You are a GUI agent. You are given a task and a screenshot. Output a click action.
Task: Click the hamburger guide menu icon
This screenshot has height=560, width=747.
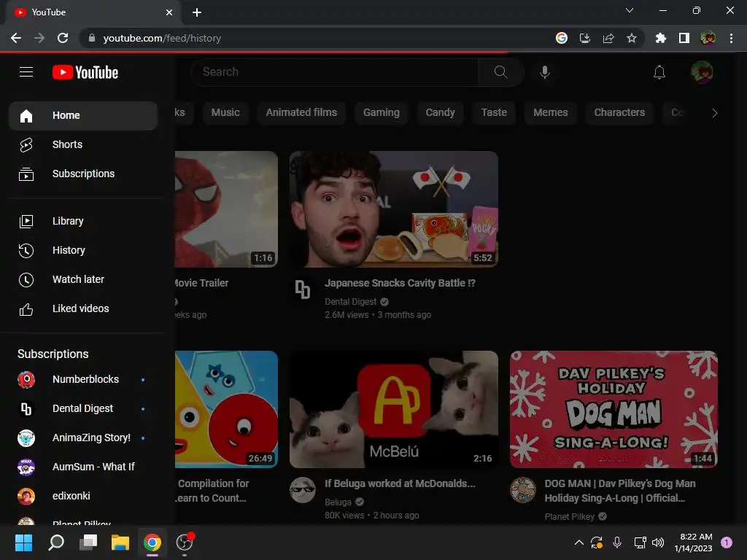26,72
